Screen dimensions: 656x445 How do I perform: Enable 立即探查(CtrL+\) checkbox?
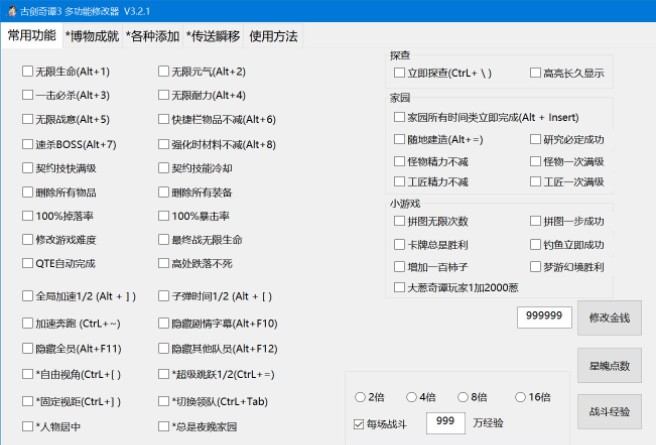click(400, 73)
